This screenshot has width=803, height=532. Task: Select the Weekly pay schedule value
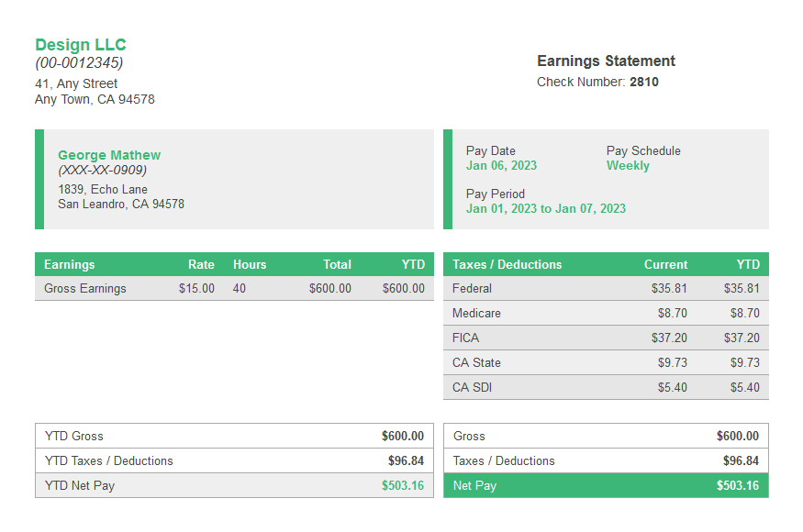[x=628, y=166]
